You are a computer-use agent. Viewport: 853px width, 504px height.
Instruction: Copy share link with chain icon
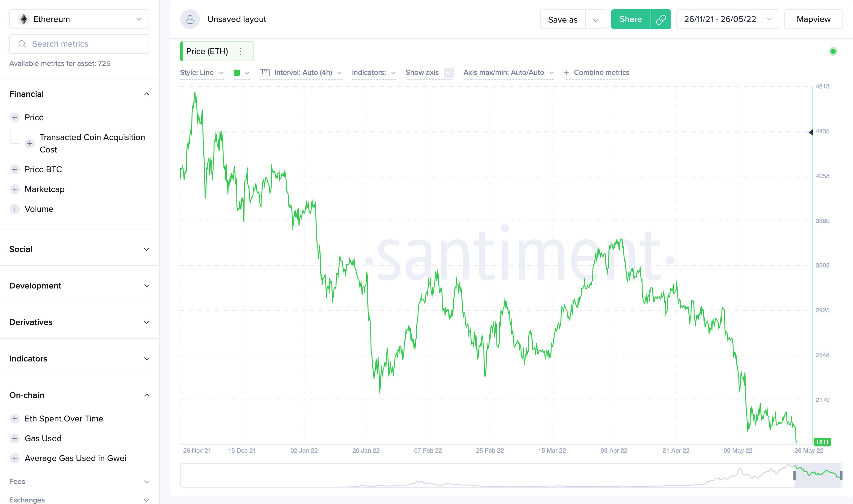pyautogui.click(x=660, y=19)
